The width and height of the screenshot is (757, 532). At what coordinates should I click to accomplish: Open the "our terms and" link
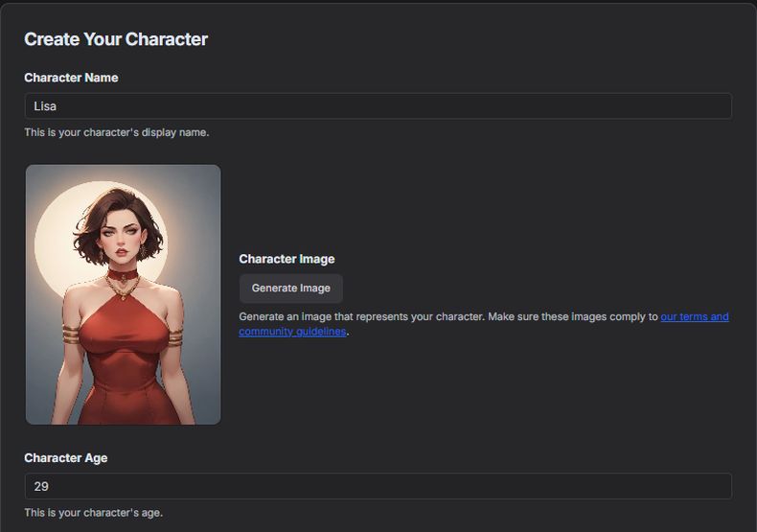click(694, 316)
